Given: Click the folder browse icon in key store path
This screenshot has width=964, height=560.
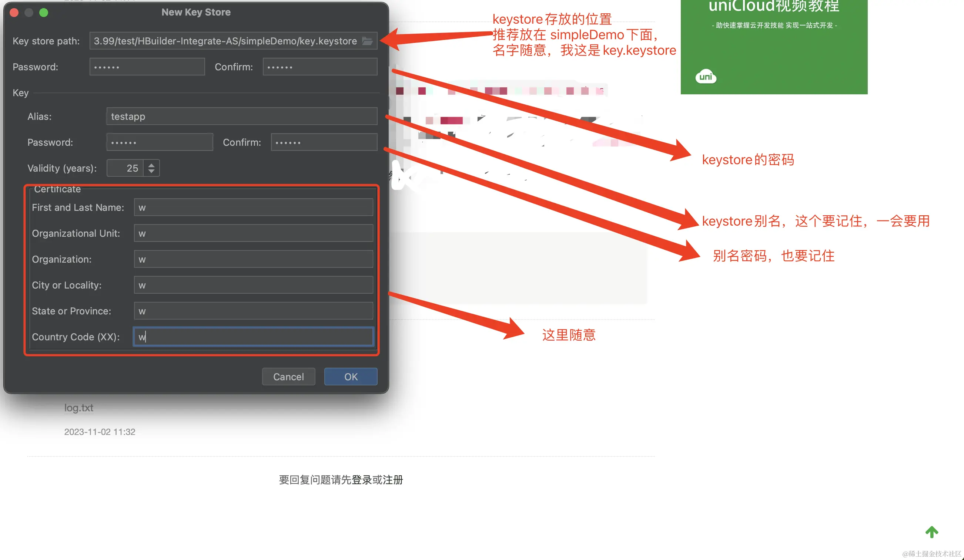Looking at the screenshot, I should click(x=367, y=41).
